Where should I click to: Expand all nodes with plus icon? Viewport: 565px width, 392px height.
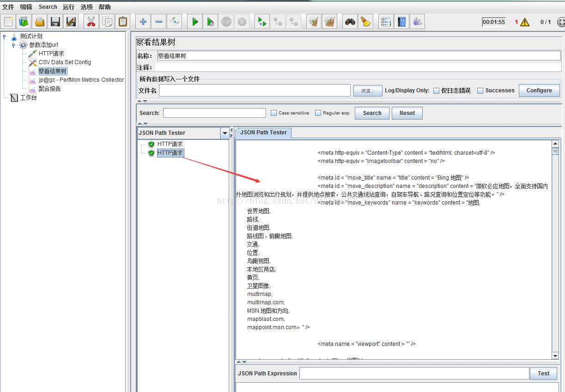(x=143, y=22)
